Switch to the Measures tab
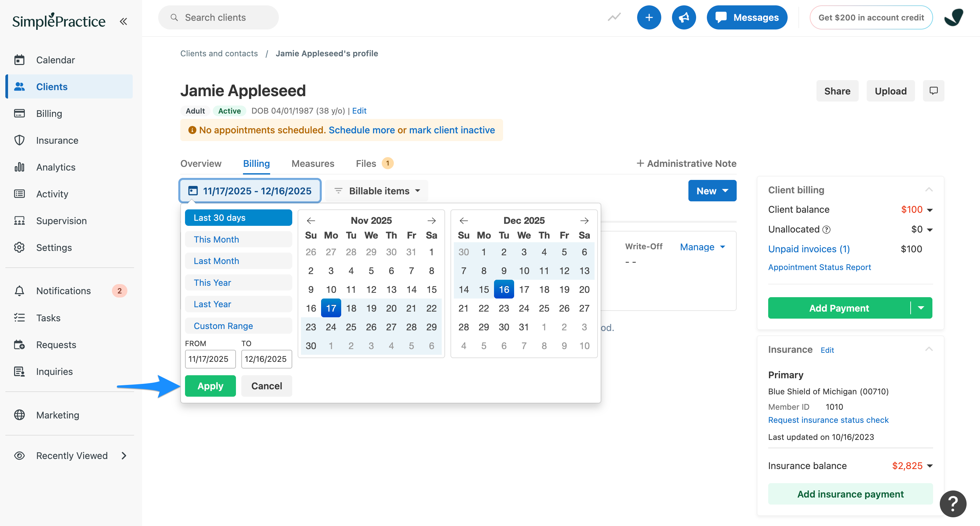The height and width of the screenshot is (526, 980). pos(313,163)
